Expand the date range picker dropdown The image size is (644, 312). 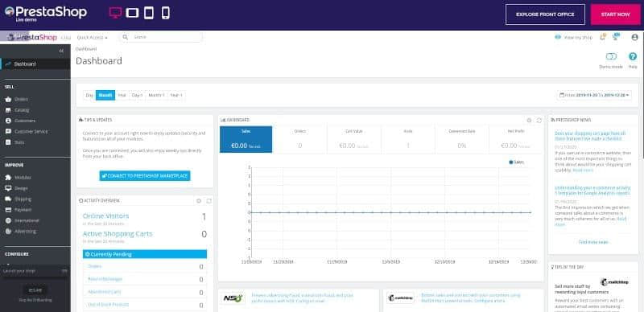(x=594, y=95)
